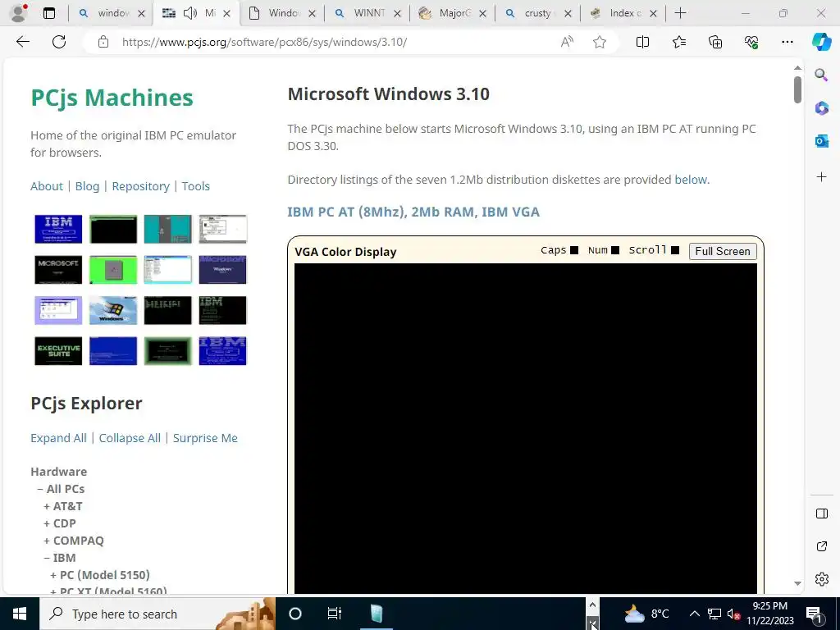Open a new tab with plus button
Image resolution: width=840 pixels, height=630 pixels.
(x=680, y=13)
